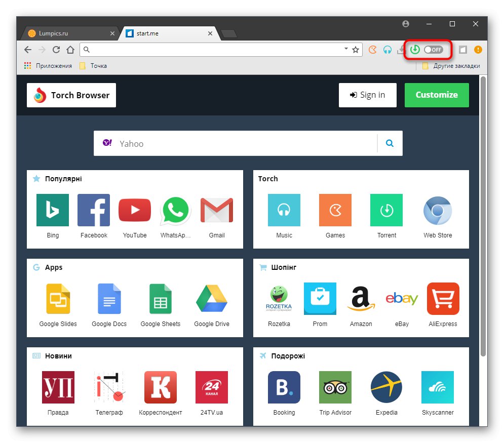
Task: Click the Подорожі widget heading
Action: 288,356
